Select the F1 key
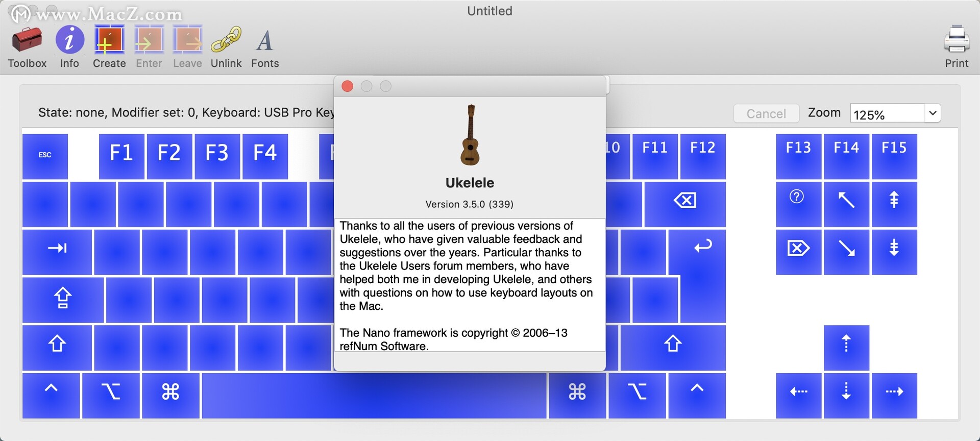This screenshot has height=441, width=980. click(x=121, y=156)
